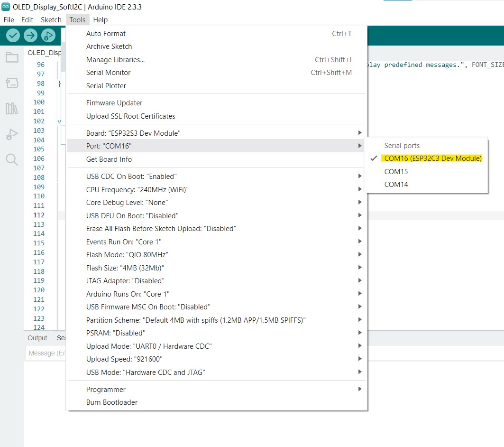Open the Edit menu
Viewport: 504px width, 447px height.
[x=27, y=20]
